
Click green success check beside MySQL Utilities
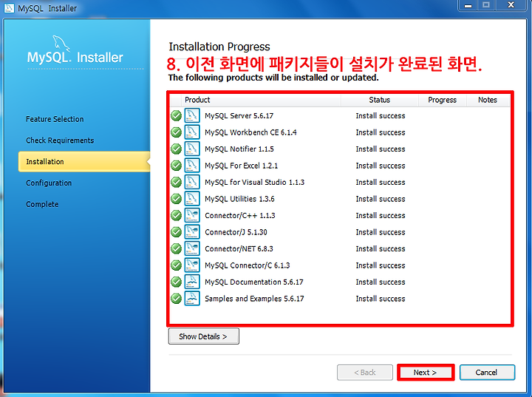point(176,199)
